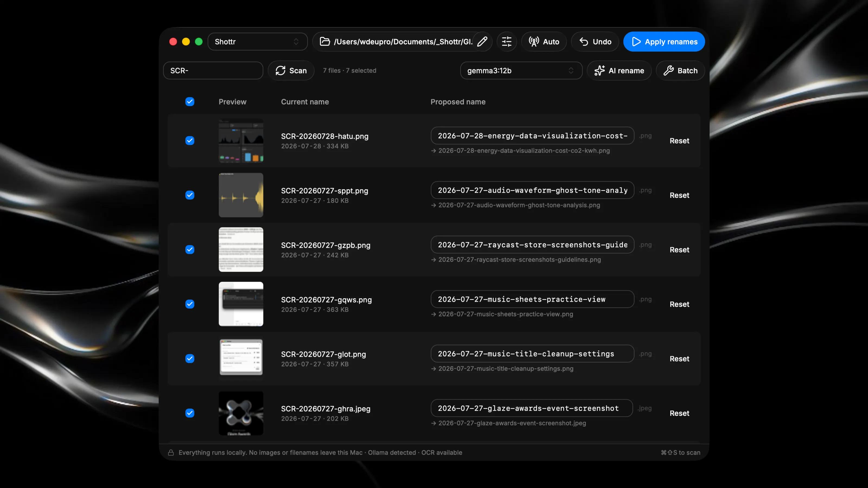Click file name SCR-20260727-ghra.jpeg
This screenshot has height=488, width=868.
click(x=326, y=409)
